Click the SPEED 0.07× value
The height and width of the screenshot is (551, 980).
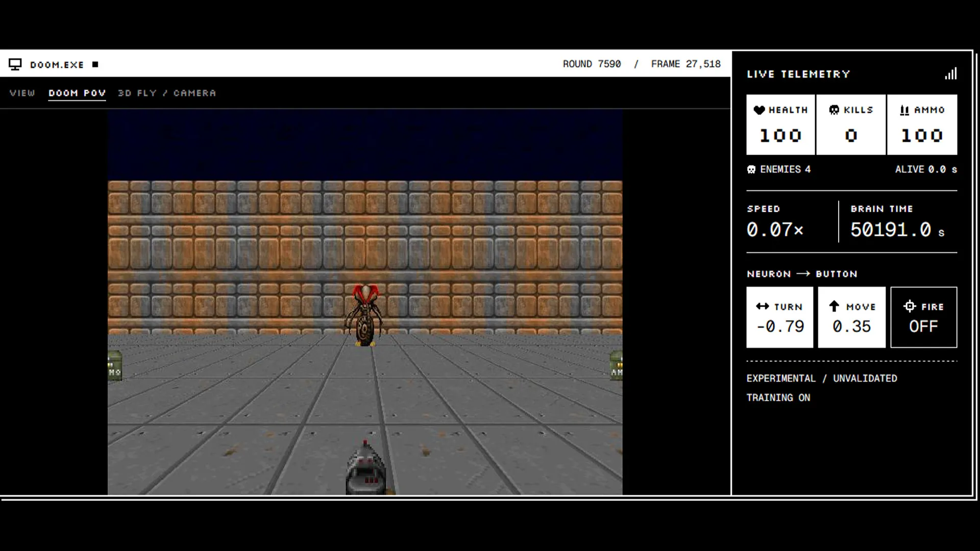tap(775, 230)
